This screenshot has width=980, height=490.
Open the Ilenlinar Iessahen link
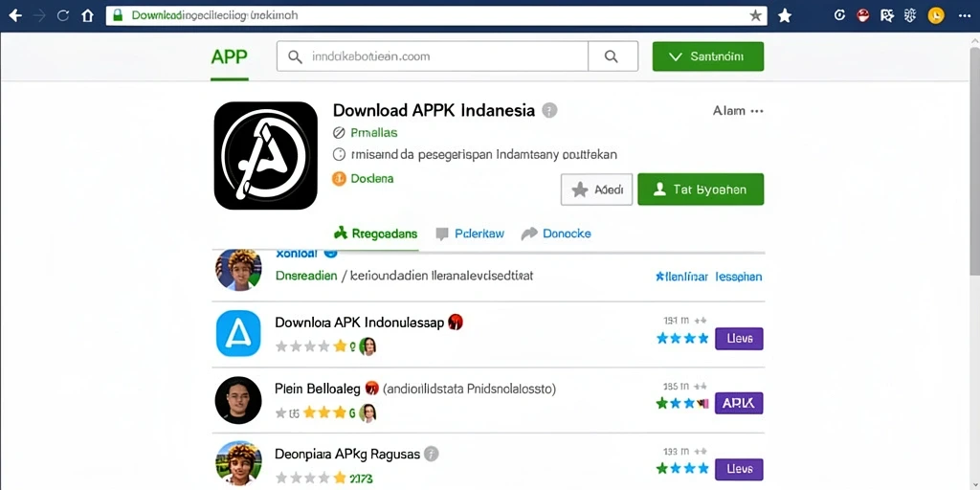pyautogui.click(x=709, y=277)
